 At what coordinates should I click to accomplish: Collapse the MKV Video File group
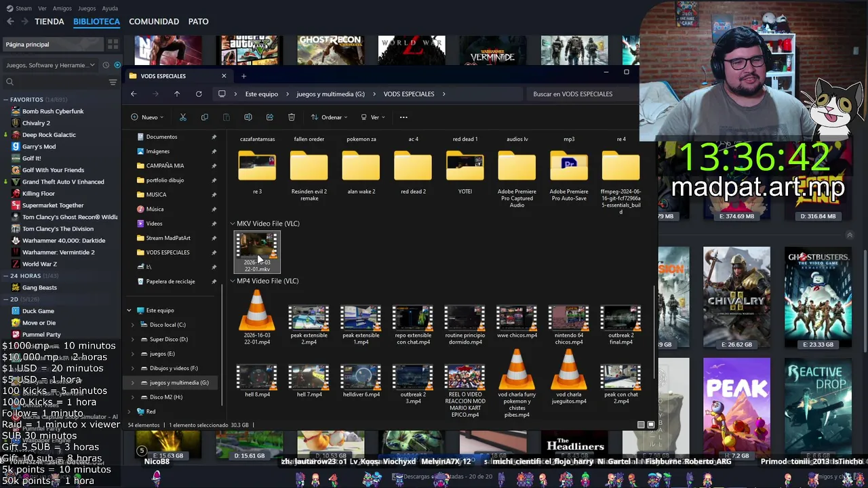click(x=233, y=224)
